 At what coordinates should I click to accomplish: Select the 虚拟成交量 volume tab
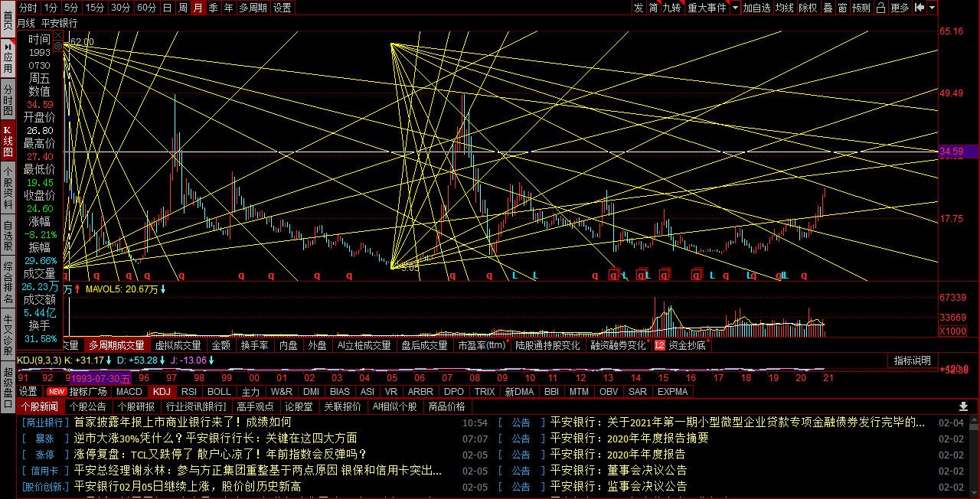point(178,345)
